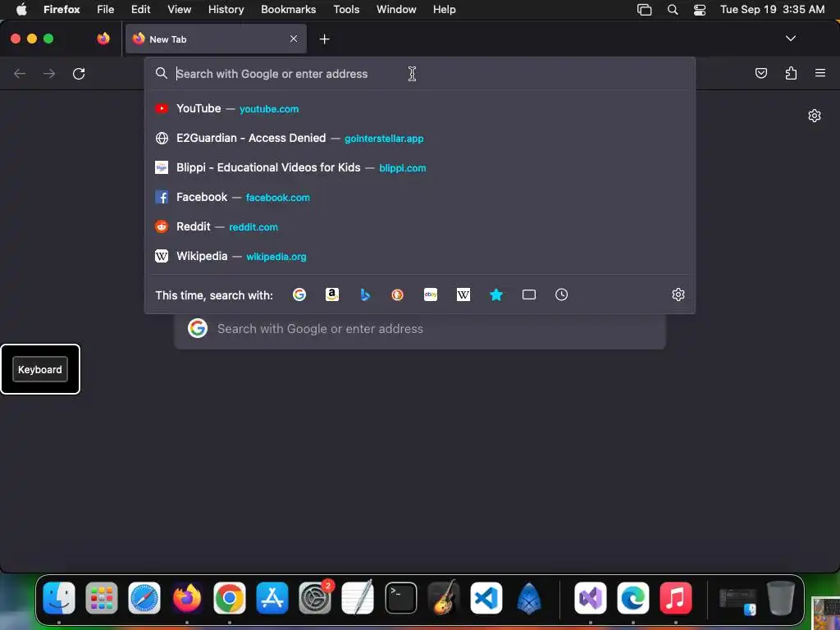
Task: Click the Save to Pocket icon
Action: (760, 73)
